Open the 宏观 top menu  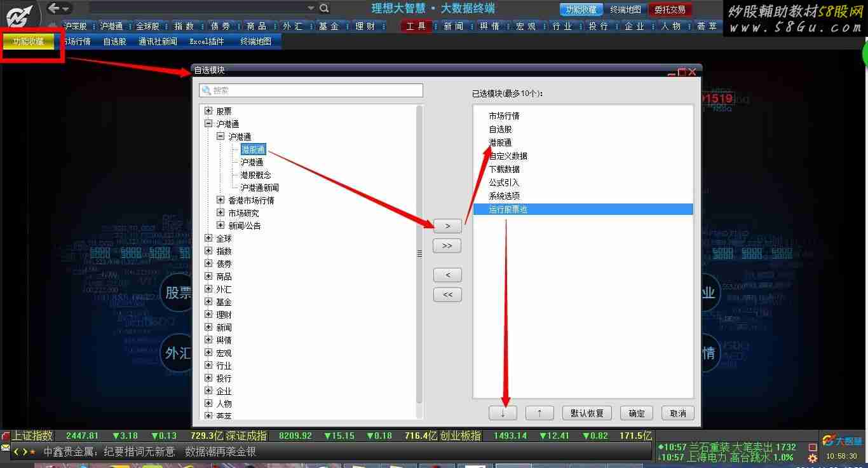coord(526,26)
